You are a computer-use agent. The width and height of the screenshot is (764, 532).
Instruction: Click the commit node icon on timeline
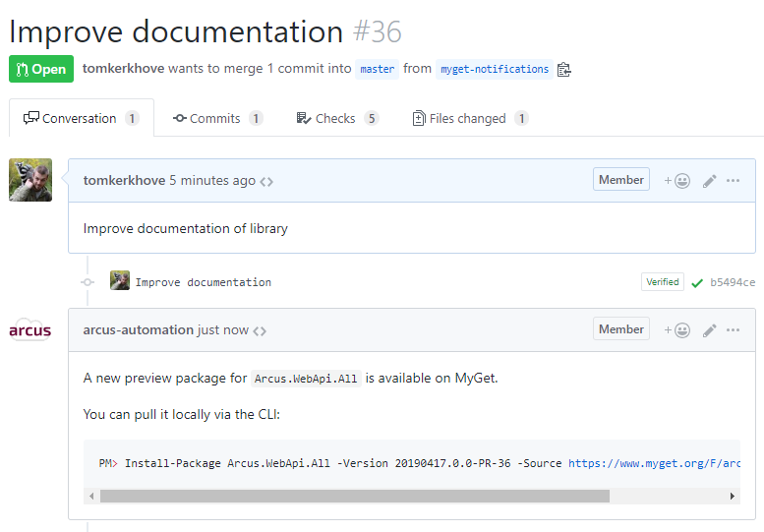(x=88, y=282)
